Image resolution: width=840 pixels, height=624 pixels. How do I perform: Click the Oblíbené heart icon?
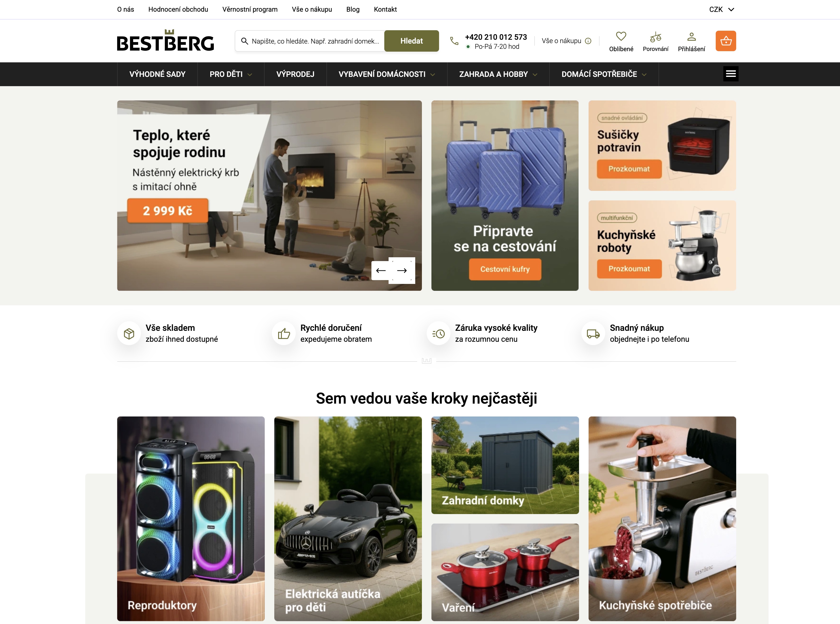pyautogui.click(x=621, y=36)
